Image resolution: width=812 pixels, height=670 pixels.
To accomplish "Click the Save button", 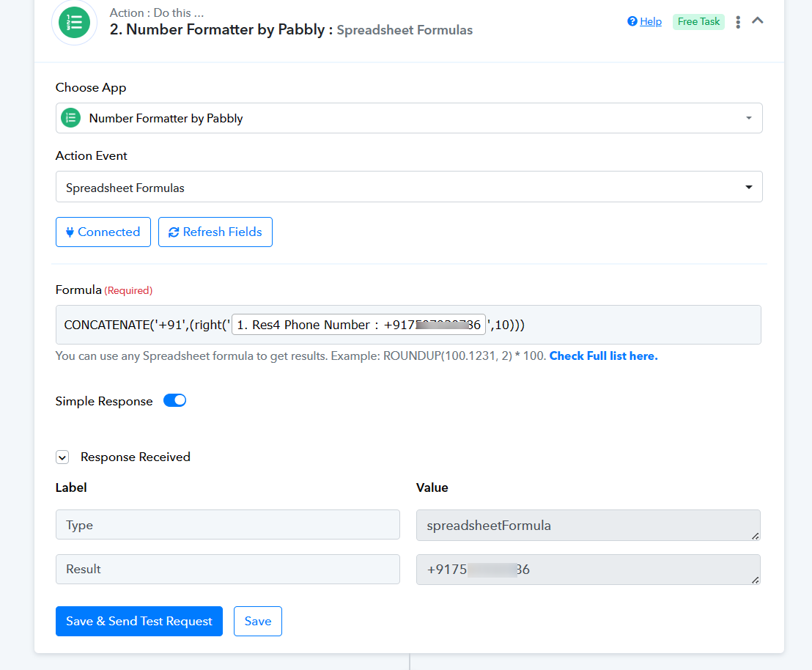I will 257,621.
